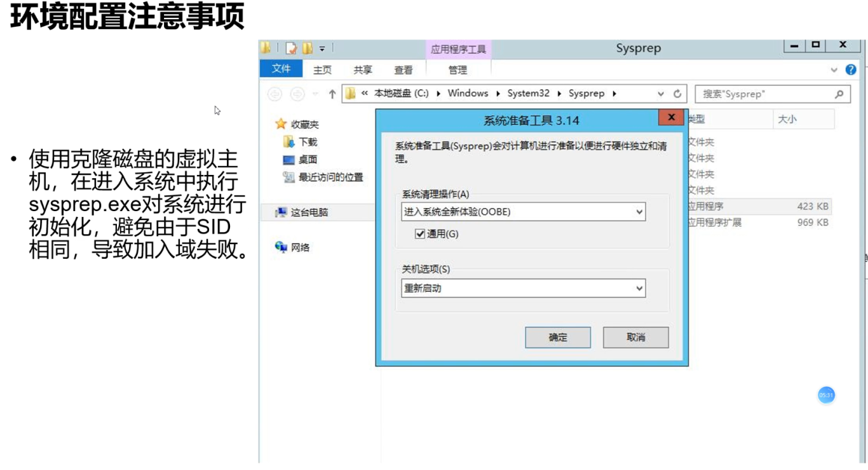This screenshot has width=868, height=470.
Task: Click the blue 05:31 timer badge
Action: (826, 395)
